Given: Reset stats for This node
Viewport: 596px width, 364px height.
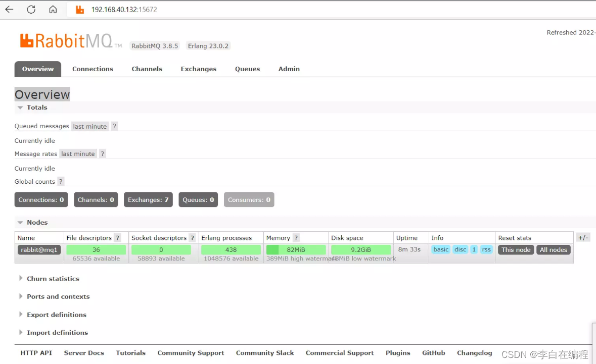Looking at the screenshot, I should [516, 250].
